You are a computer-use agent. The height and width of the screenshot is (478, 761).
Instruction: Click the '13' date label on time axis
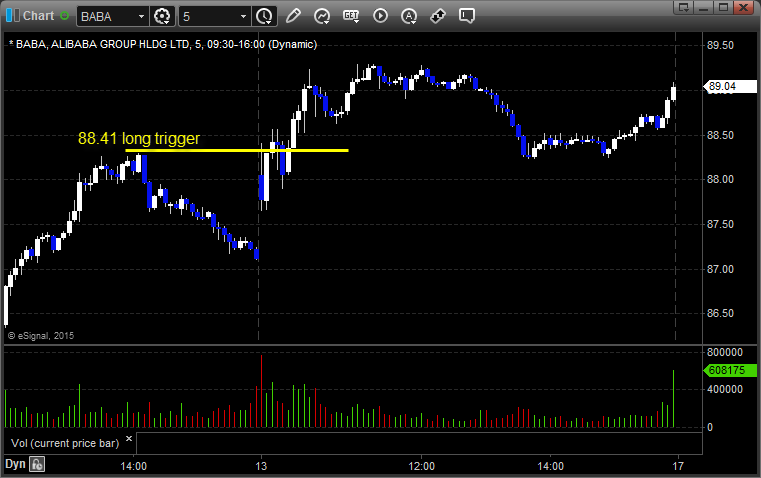[x=261, y=466]
